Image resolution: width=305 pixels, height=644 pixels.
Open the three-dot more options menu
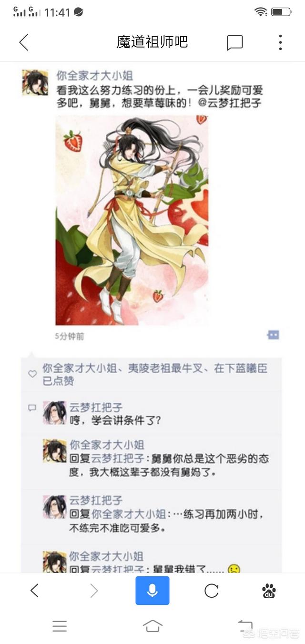tap(280, 42)
